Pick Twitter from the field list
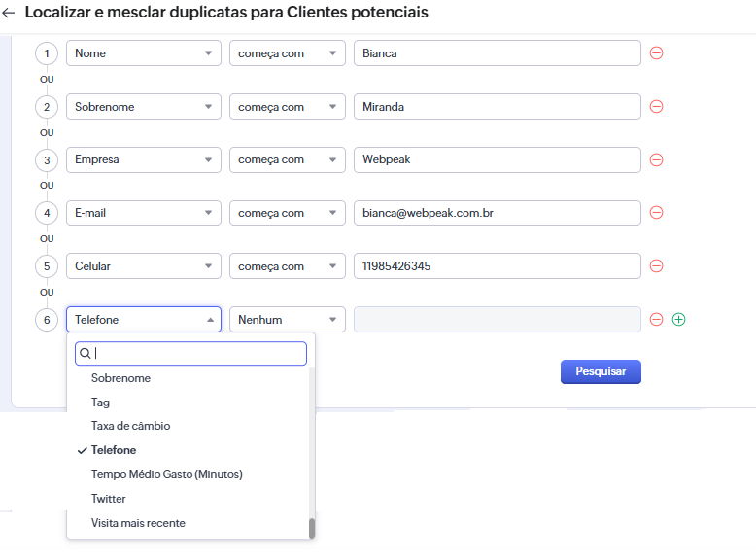The image size is (756, 559). click(109, 499)
